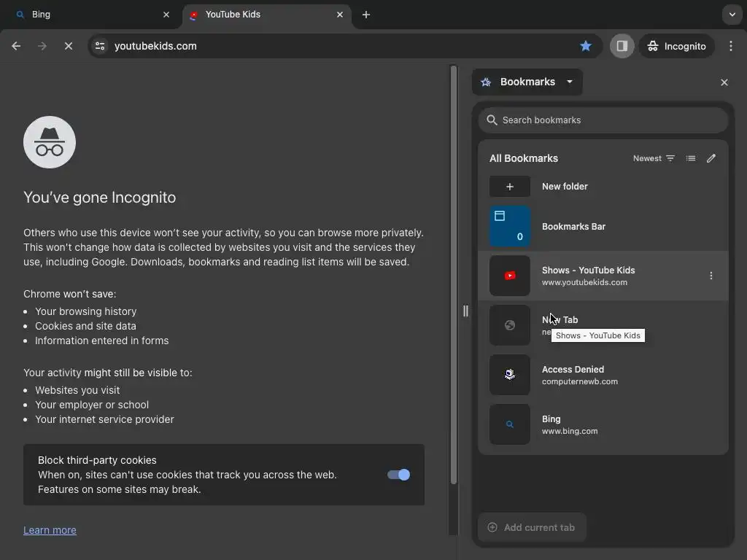Close the YouTube Kids tab

(340, 15)
